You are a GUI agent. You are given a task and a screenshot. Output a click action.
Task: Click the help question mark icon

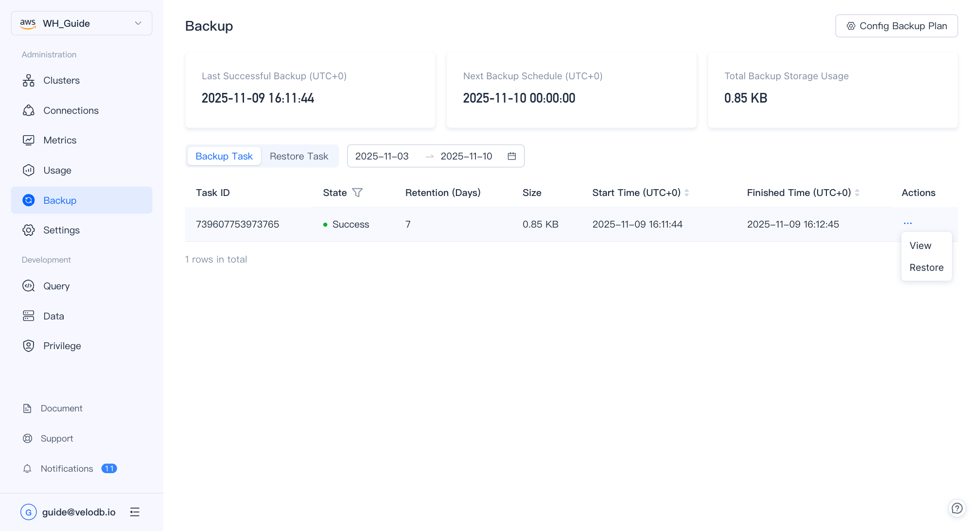pos(957,508)
